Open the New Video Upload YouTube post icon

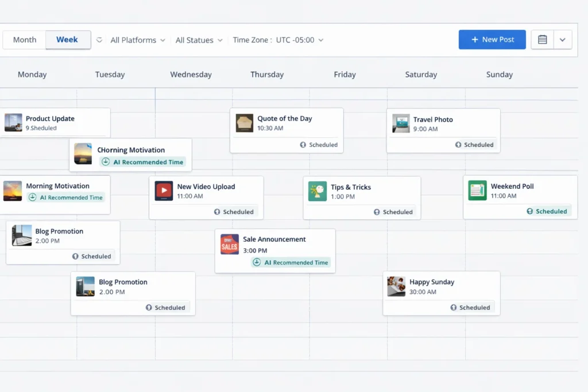point(164,191)
